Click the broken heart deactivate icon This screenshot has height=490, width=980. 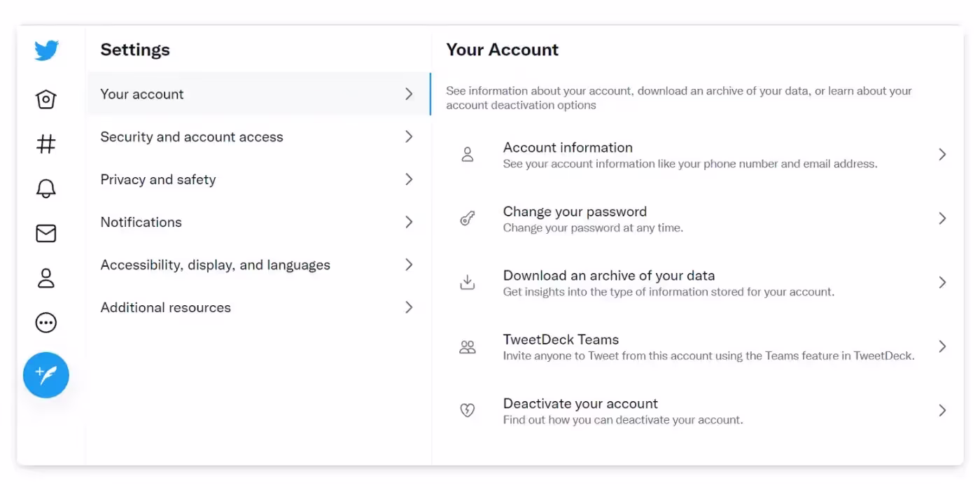tap(467, 411)
